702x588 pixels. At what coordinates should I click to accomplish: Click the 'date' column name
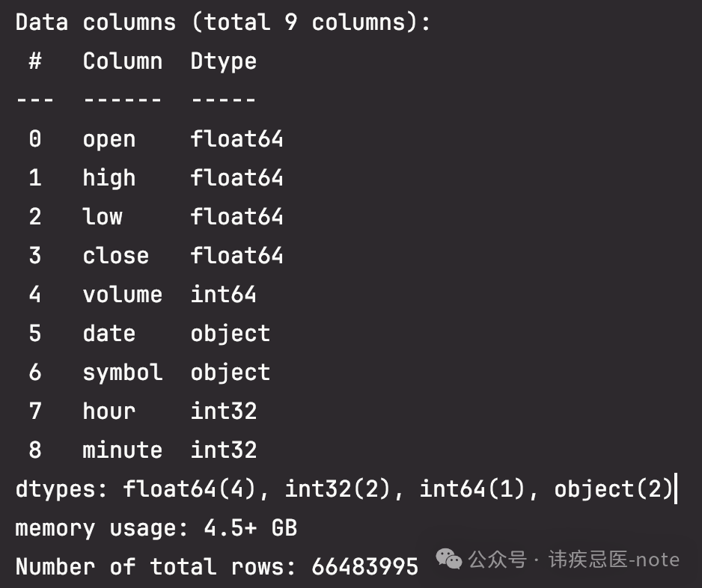[x=109, y=333]
